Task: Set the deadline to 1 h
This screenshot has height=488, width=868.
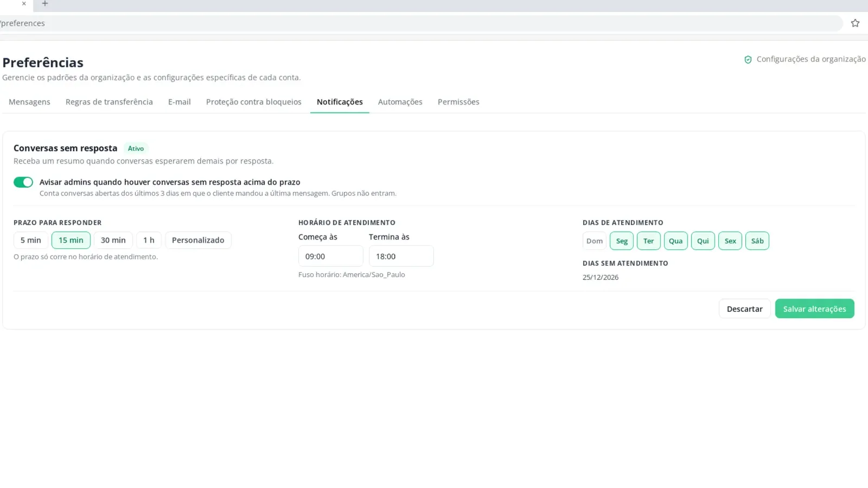Action: coord(149,240)
